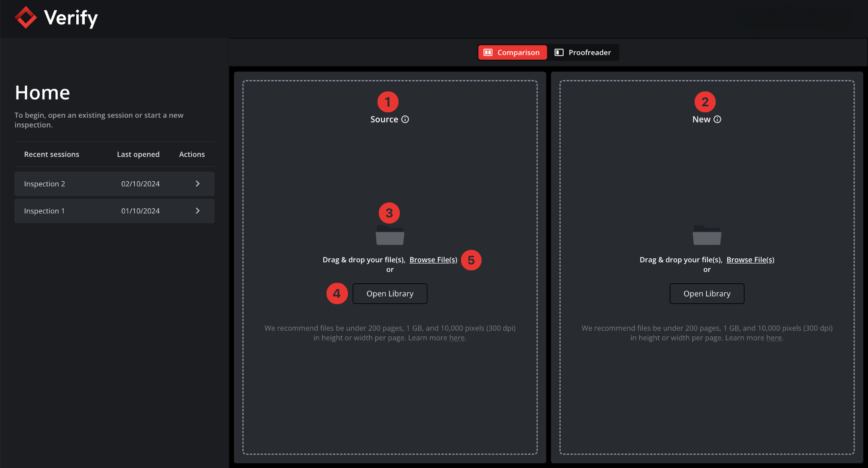Click the Home heading

click(x=42, y=92)
